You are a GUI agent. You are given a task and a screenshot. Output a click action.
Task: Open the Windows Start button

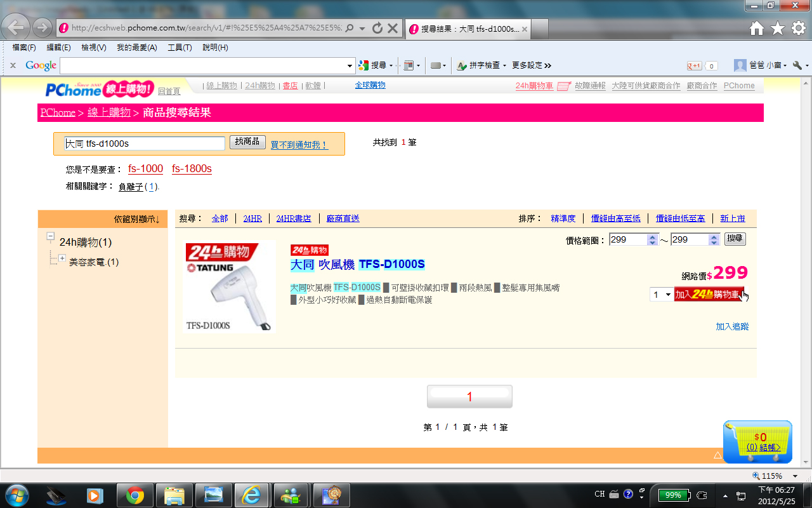pos(17,495)
